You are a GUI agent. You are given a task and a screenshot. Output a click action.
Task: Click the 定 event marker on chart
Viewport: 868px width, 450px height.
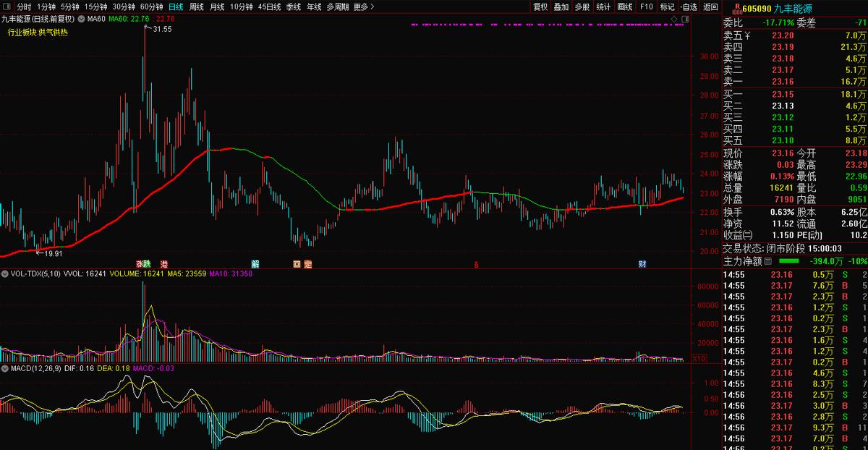pyautogui.click(x=307, y=264)
